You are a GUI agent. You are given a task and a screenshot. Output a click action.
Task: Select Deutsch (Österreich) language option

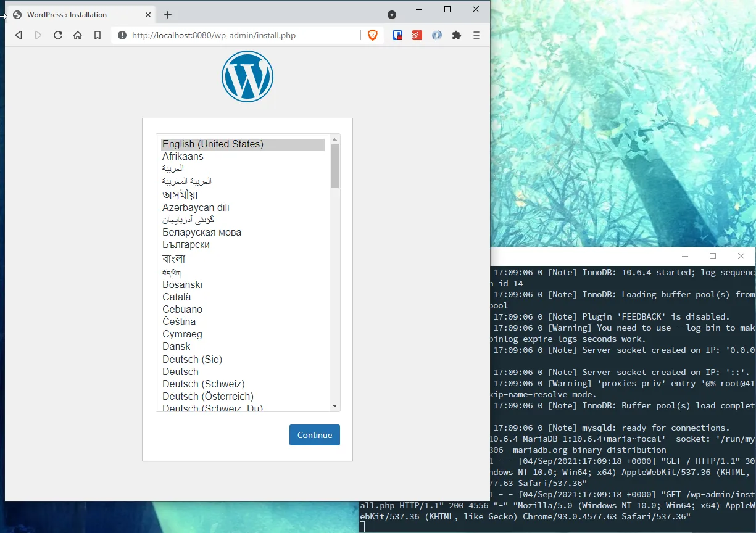pyautogui.click(x=243, y=397)
